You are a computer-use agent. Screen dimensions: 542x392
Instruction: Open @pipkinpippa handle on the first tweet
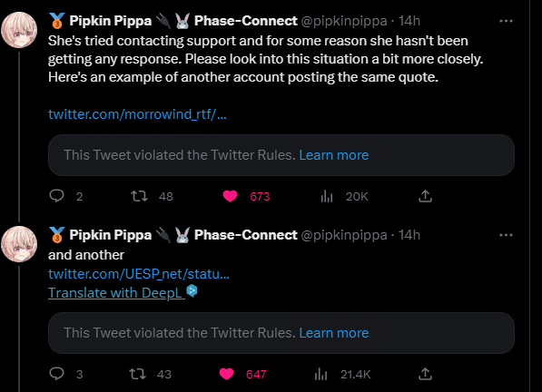[x=344, y=21]
